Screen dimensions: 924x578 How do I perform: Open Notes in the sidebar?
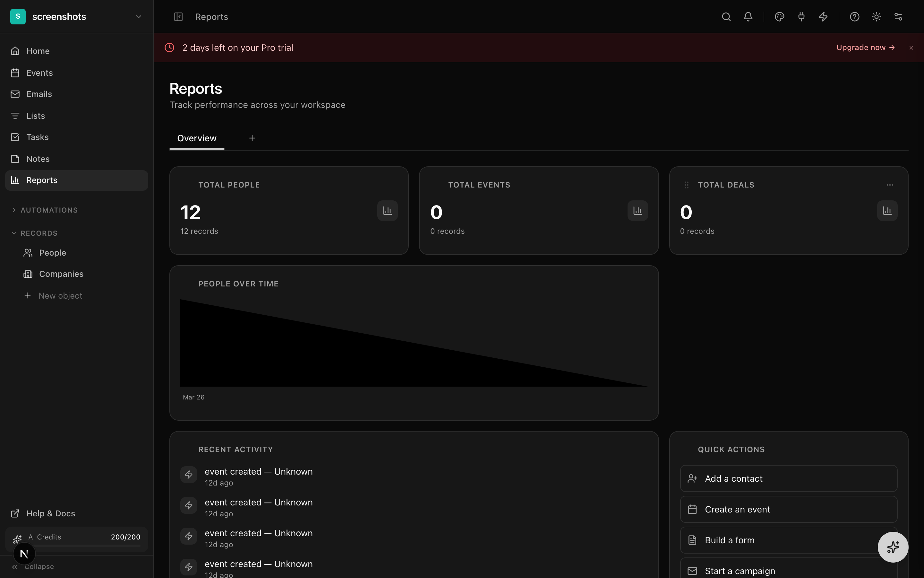click(76, 159)
